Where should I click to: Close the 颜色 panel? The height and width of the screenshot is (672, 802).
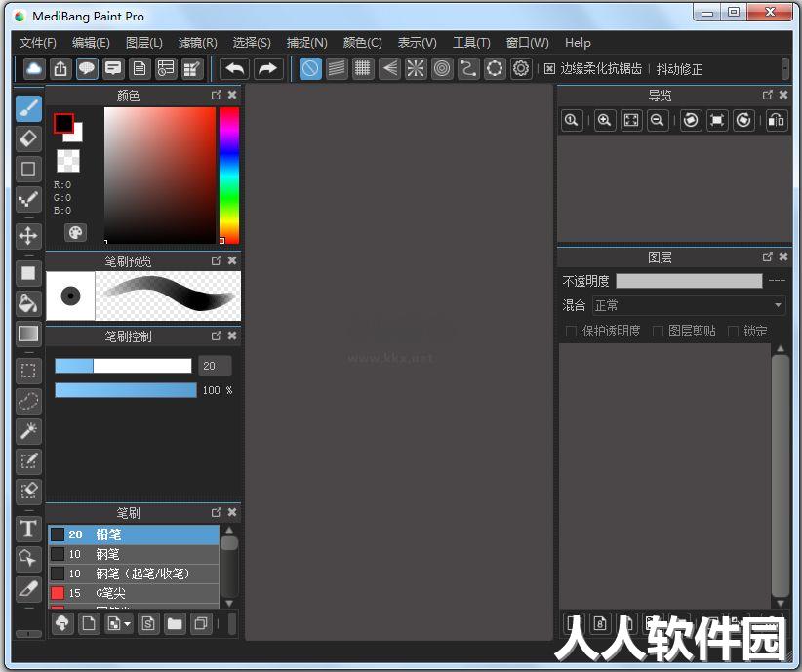(232, 96)
